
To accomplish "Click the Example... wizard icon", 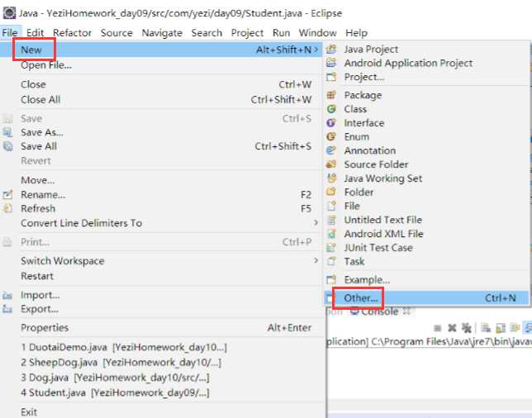I will click(x=331, y=279).
